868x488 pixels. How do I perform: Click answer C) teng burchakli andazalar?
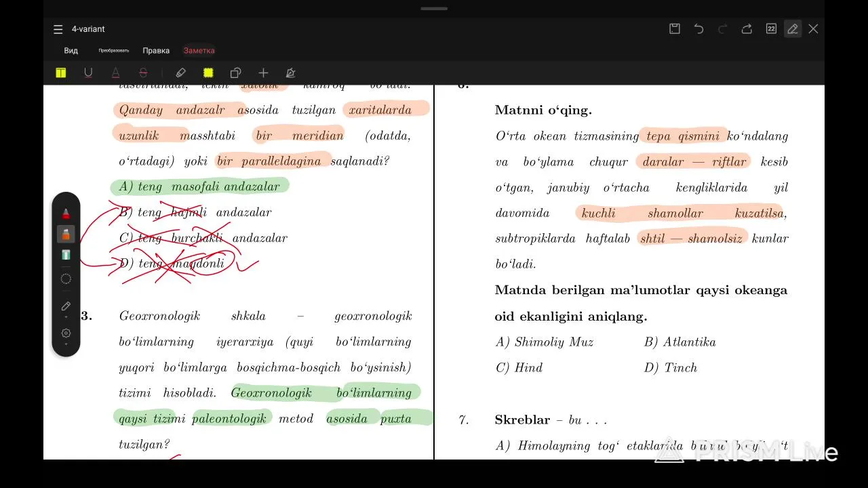click(203, 238)
